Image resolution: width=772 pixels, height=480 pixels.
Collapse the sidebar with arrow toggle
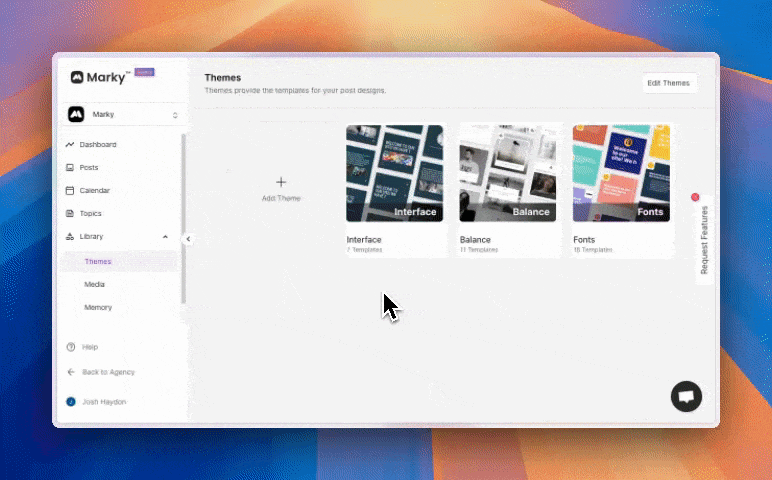point(188,239)
